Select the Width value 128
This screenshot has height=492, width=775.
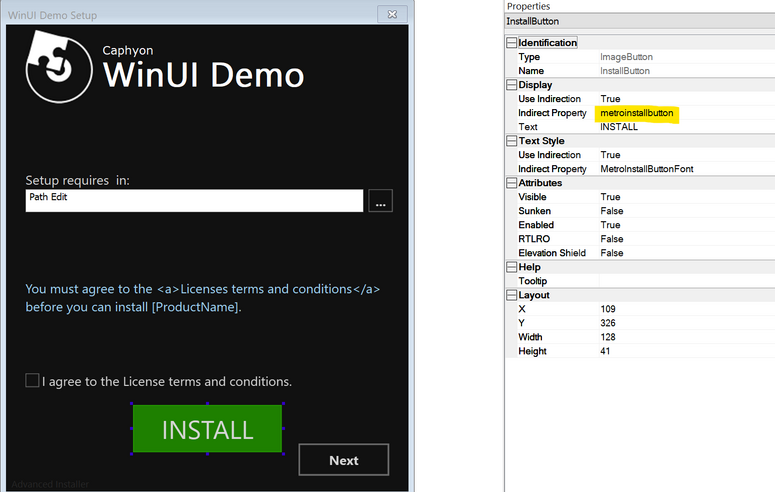pos(608,337)
